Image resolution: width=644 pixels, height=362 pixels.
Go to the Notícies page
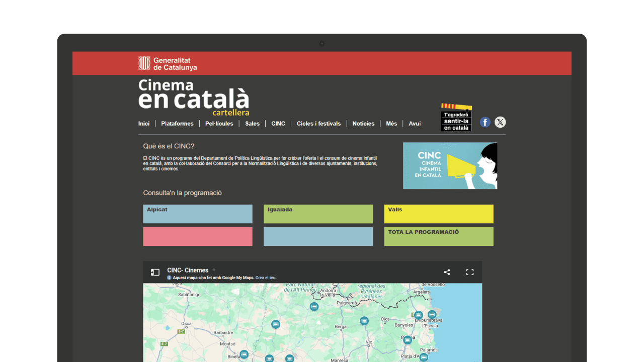[363, 124]
